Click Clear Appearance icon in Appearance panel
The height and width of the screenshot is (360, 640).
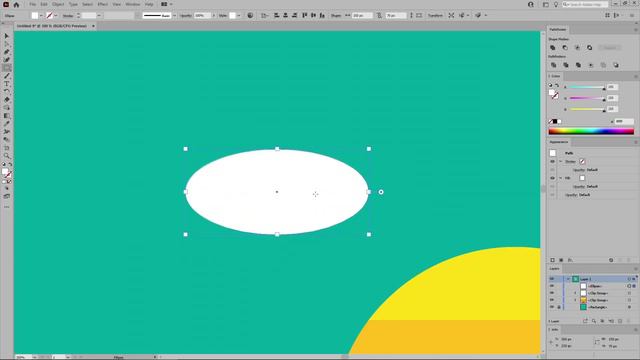[x=611, y=260]
